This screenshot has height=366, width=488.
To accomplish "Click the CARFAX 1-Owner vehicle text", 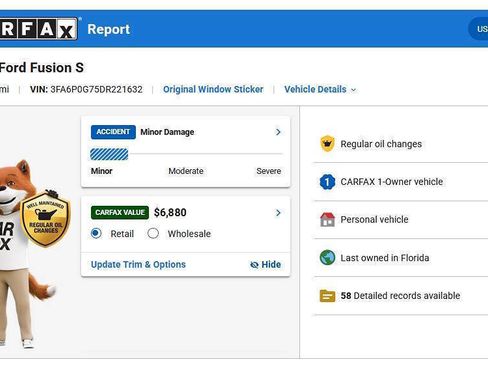I will pos(392,182).
